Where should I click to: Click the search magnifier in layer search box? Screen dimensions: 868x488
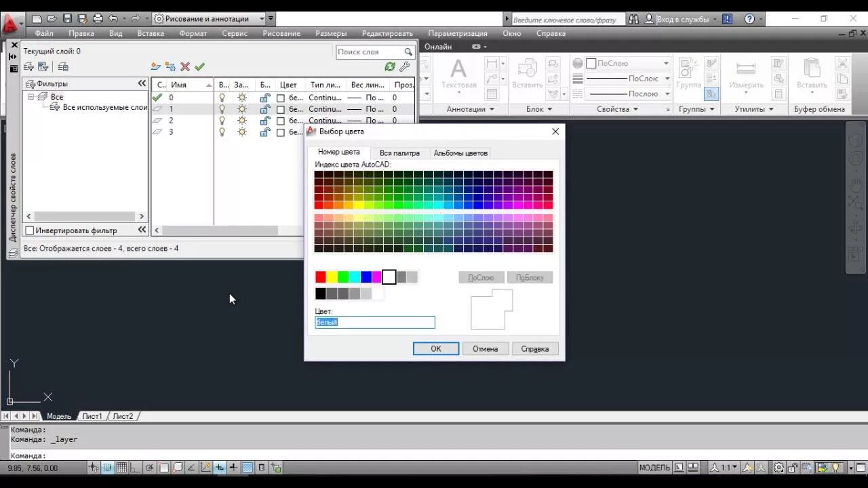(408, 52)
